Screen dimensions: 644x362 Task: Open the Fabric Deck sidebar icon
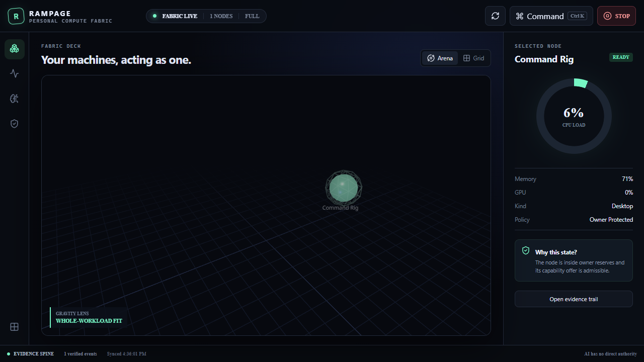tap(15, 49)
